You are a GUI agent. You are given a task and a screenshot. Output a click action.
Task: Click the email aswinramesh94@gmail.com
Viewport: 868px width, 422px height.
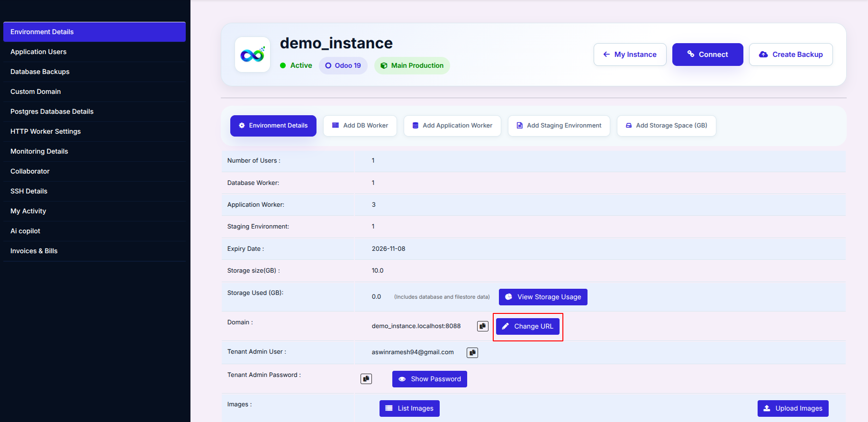click(x=413, y=352)
